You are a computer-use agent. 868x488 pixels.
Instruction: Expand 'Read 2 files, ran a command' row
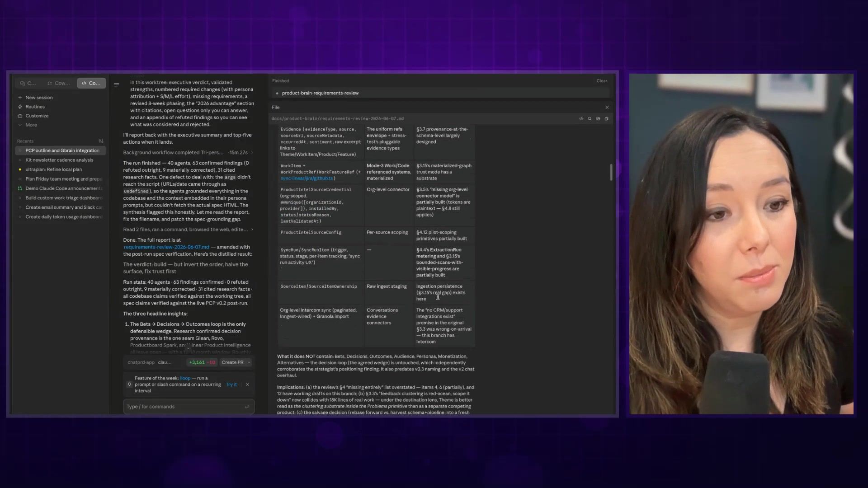(x=188, y=230)
